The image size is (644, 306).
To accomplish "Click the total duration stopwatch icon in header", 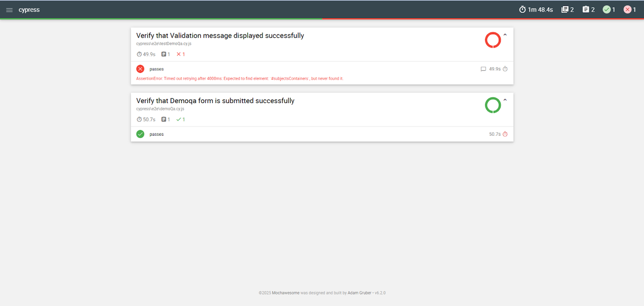I will coord(522,10).
